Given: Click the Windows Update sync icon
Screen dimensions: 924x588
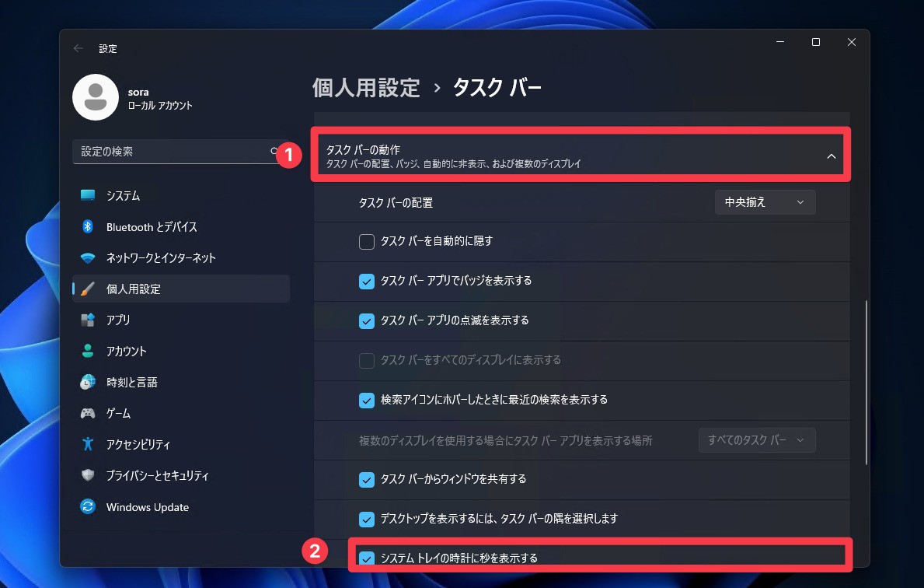Looking at the screenshot, I should [88, 506].
